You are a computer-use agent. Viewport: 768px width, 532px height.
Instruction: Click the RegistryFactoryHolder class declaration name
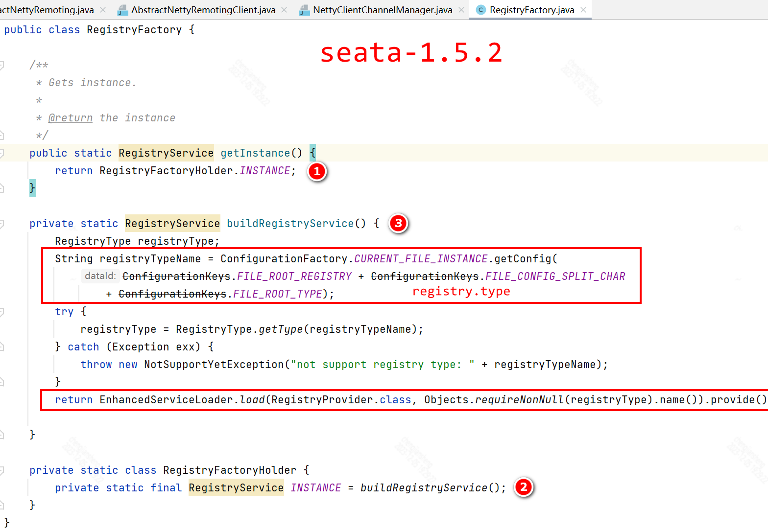point(230,470)
